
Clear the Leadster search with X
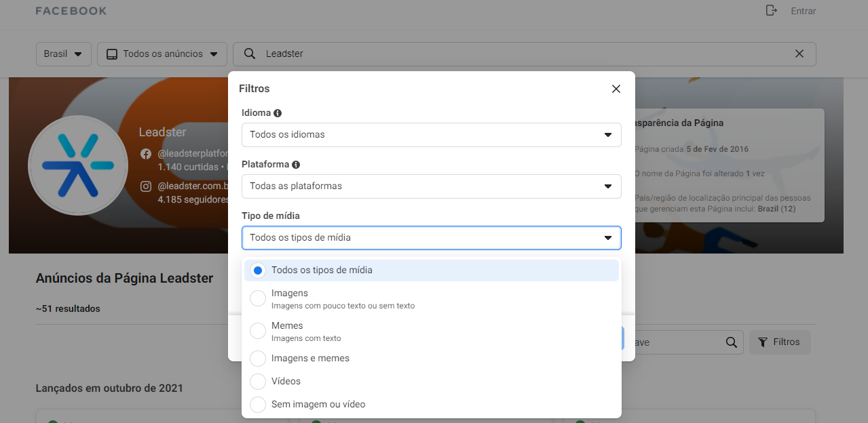tap(799, 54)
